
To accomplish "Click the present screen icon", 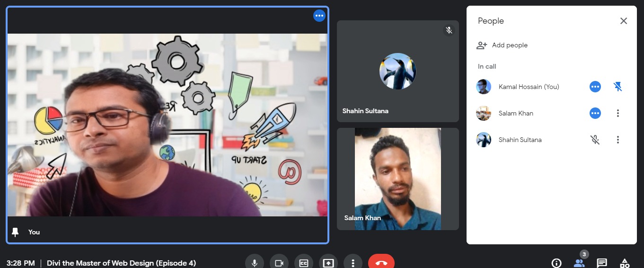I will (x=328, y=263).
